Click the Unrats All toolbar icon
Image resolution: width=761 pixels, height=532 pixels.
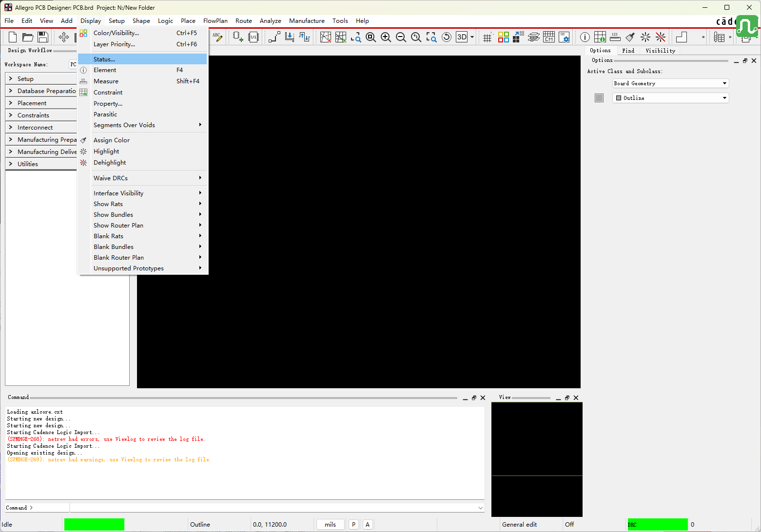(x=326, y=37)
